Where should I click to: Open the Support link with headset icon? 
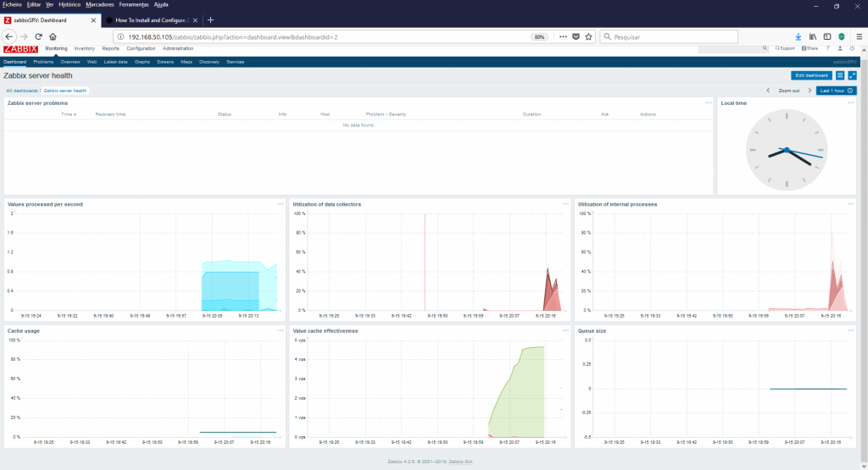click(785, 48)
